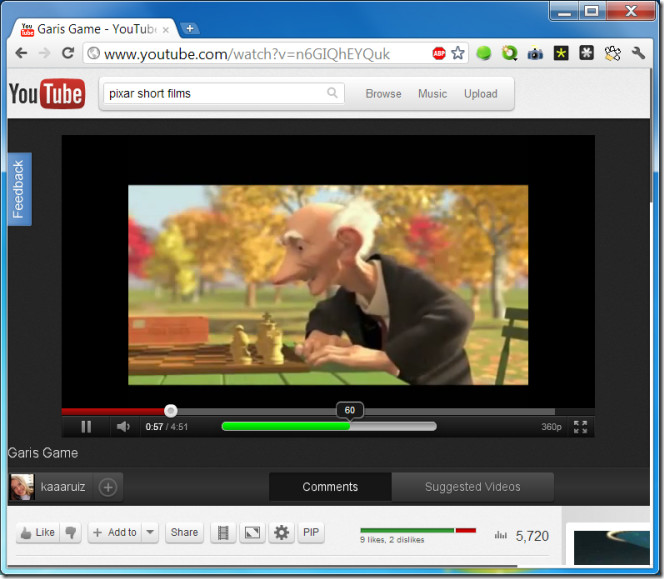Adjust the green volume slider
664x579 pixels.
pos(329,426)
